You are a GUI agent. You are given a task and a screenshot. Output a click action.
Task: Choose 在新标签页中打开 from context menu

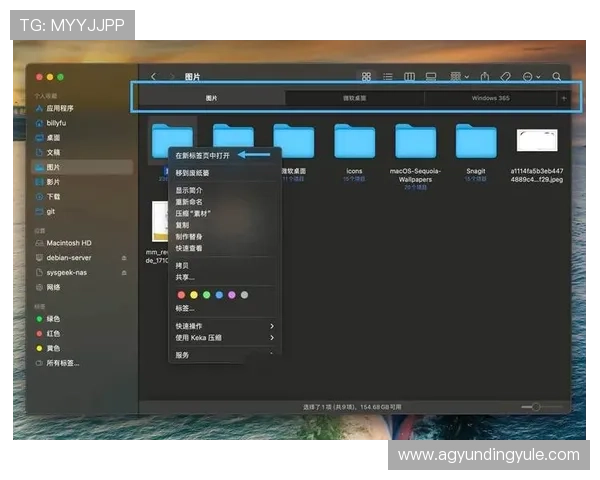tap(203, 155)
